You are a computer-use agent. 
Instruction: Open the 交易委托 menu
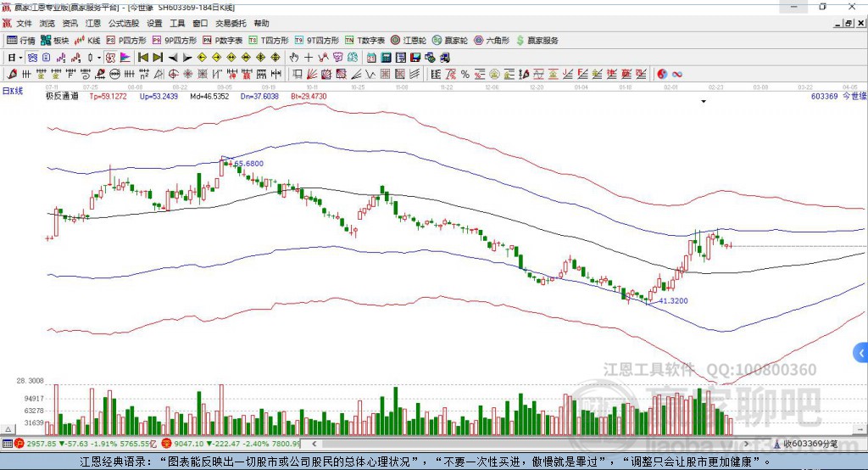coord(231,23)
